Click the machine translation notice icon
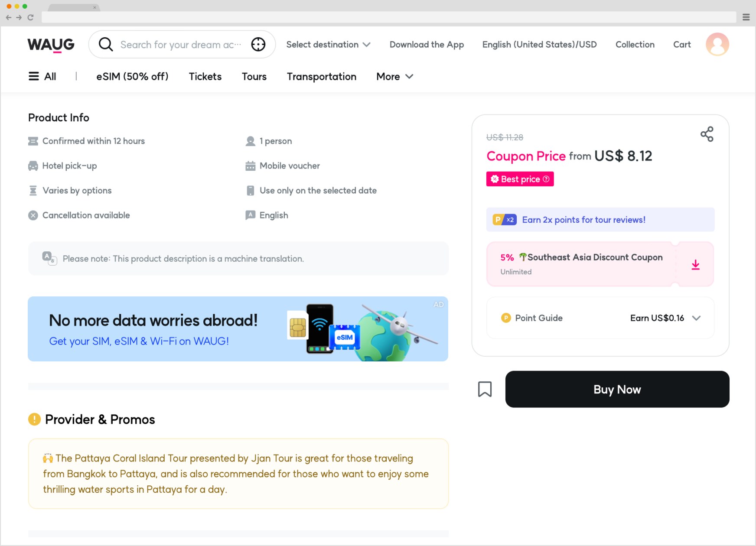This screenshot has width=756, height=546. point(49,258)
